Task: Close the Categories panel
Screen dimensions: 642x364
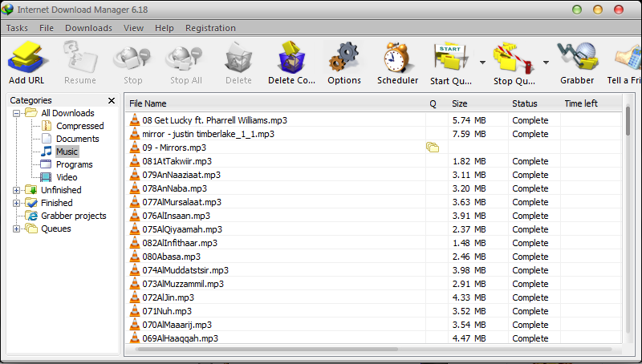Action: (112, 100)
